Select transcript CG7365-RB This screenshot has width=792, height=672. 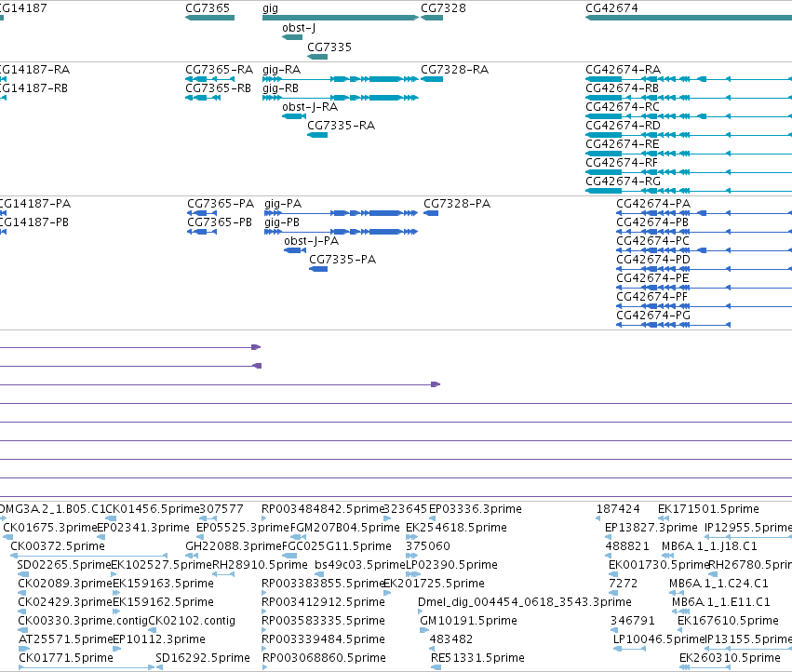point(203,98)
